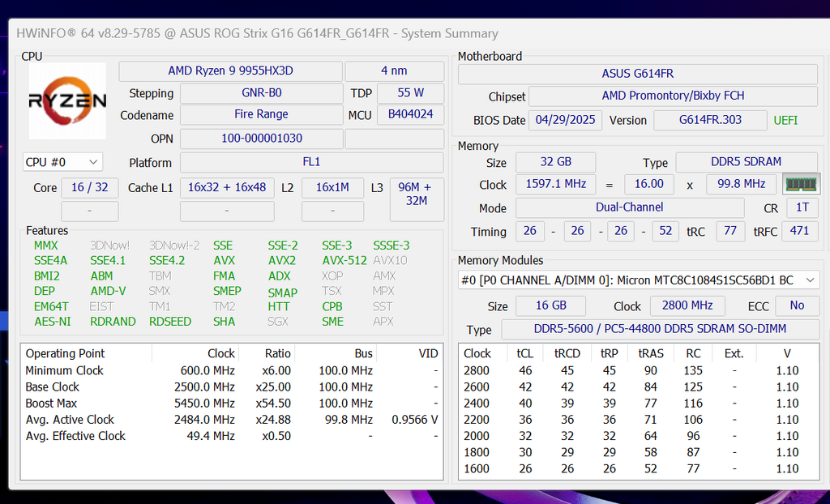The width and height of the screenshot is (830, 504).
Task: Click the memory module dropdown arrow
Action: click(x=811, y=280)
